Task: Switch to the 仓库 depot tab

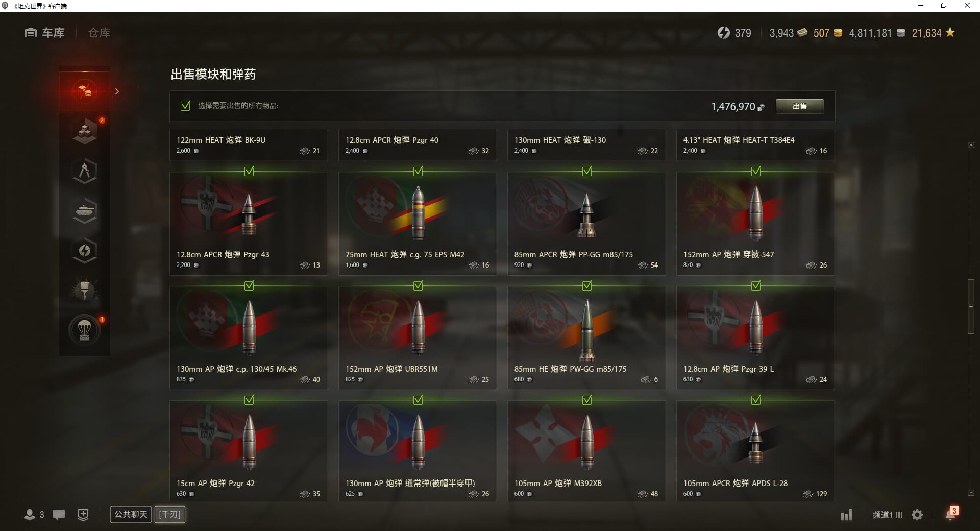Action: pyautogui.click(x=99, y=33)
